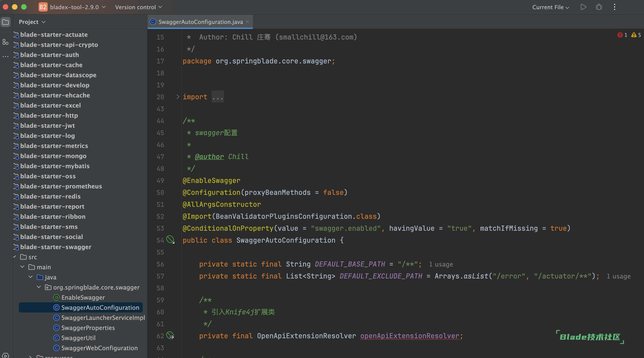
Task: Select the blade-starter-ribbon module
Action: pyautogui.click(x=53, y=216)
